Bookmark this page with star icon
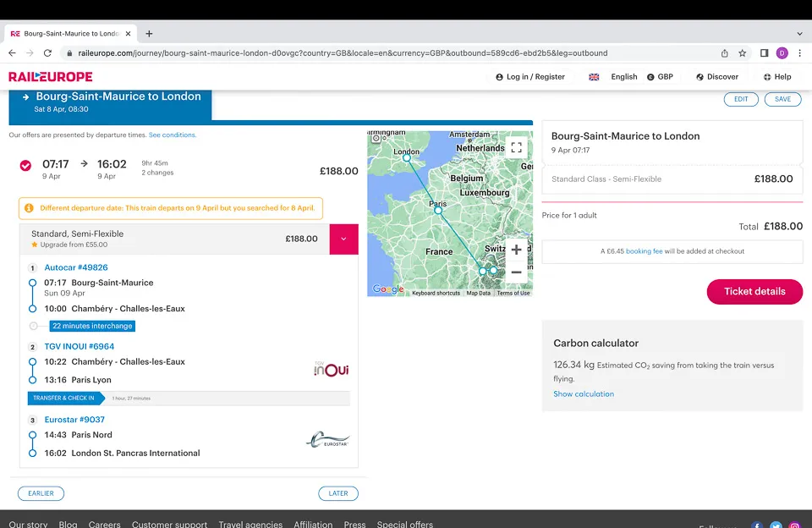Viewport: 812px width, 528px height. coord(742,52)
